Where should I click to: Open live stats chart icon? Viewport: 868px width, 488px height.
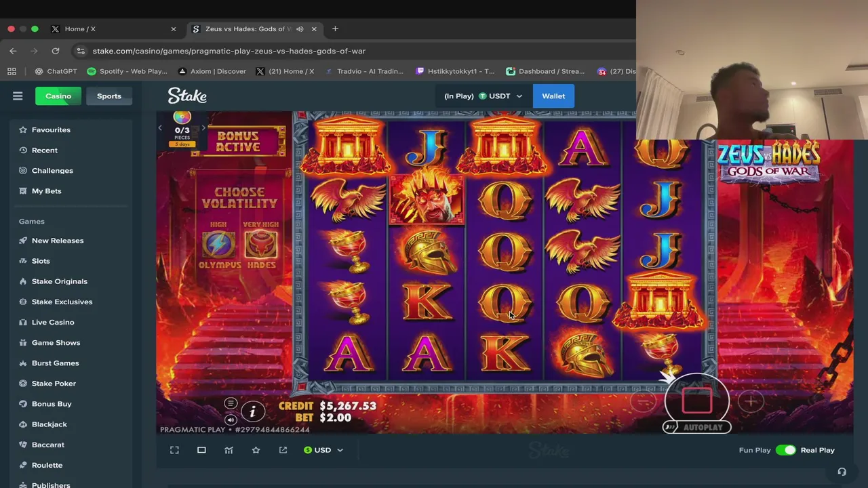coord(229,450)
